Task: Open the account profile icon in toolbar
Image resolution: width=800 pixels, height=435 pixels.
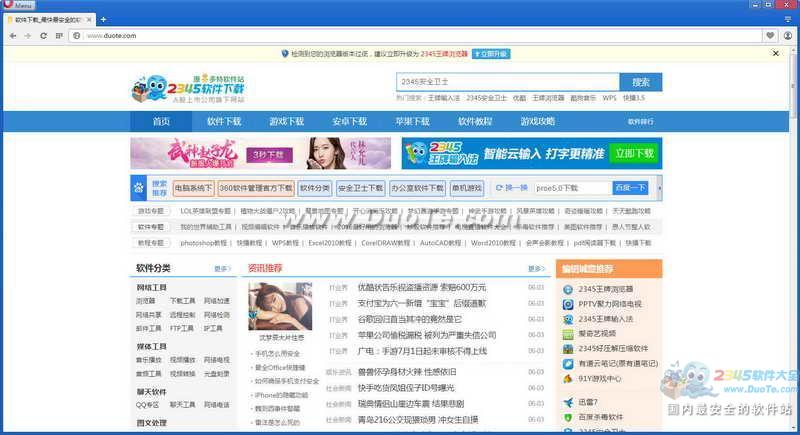Action: tap(788, 35)
